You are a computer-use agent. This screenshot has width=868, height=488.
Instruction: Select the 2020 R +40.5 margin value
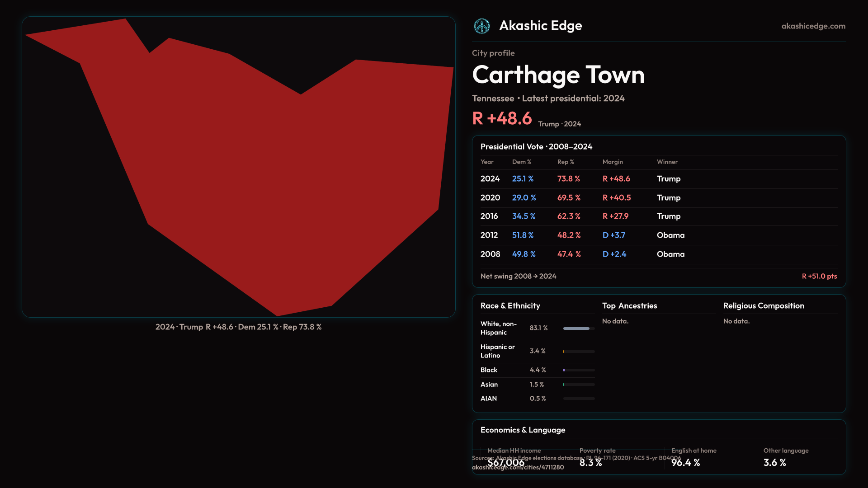pyautogui.click(x=616, y=198)
